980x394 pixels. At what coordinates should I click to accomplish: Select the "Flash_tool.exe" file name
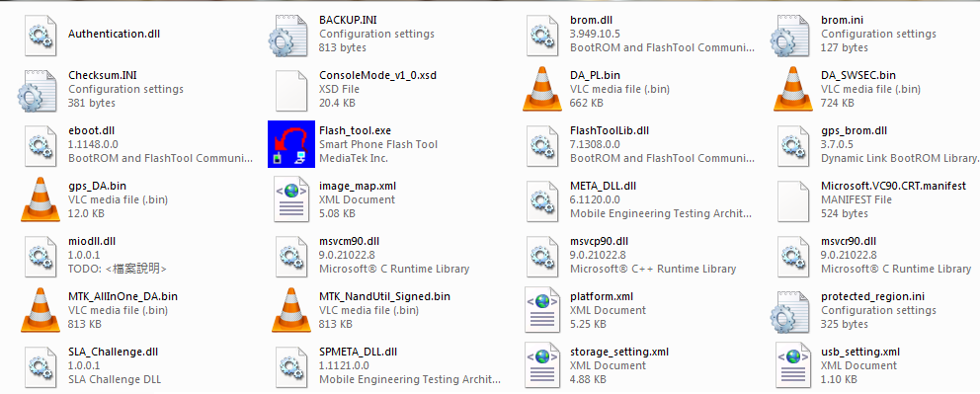[x=355, y=130]
